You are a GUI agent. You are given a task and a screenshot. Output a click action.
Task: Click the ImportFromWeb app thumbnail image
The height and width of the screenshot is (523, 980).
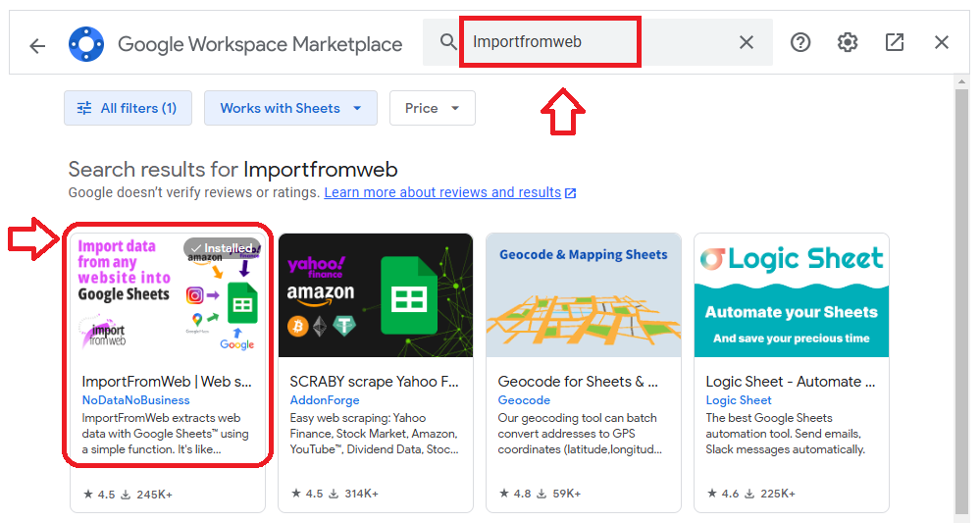pyautogui.click(x=168, y=295)
